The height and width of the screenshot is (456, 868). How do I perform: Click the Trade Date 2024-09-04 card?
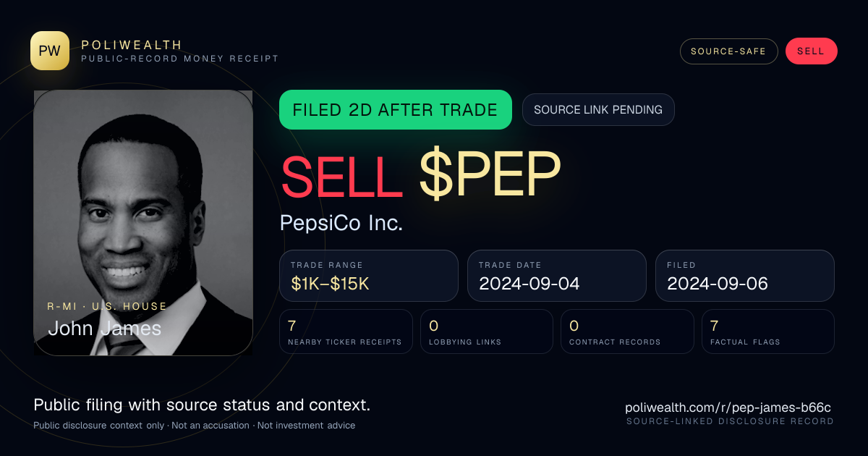point(557,276)
